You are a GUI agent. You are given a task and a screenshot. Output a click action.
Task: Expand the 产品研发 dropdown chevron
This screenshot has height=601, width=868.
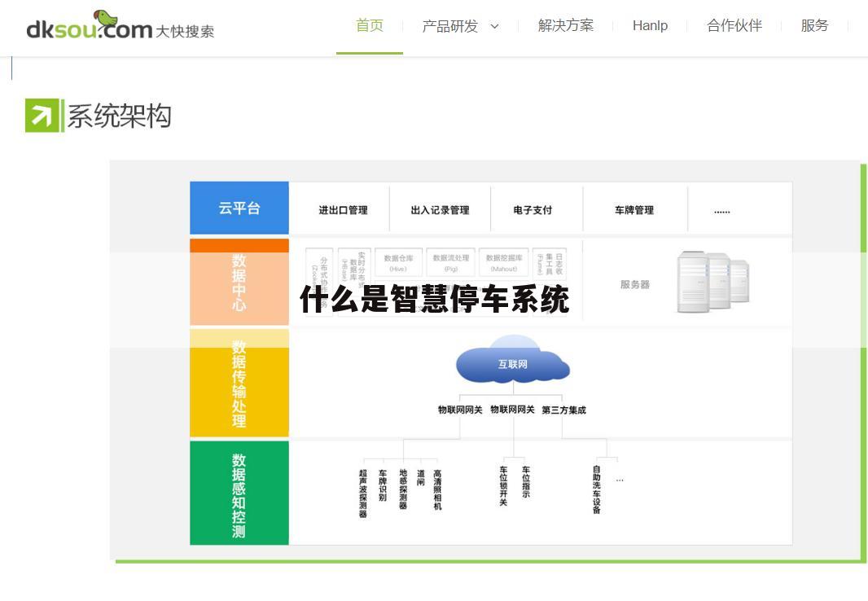(x=495, y=26)
